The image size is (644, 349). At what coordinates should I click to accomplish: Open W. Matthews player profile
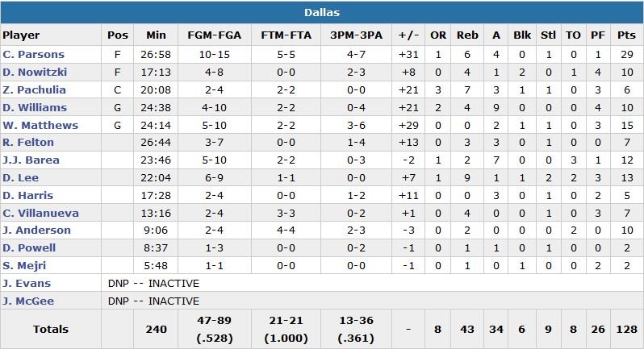40,126
